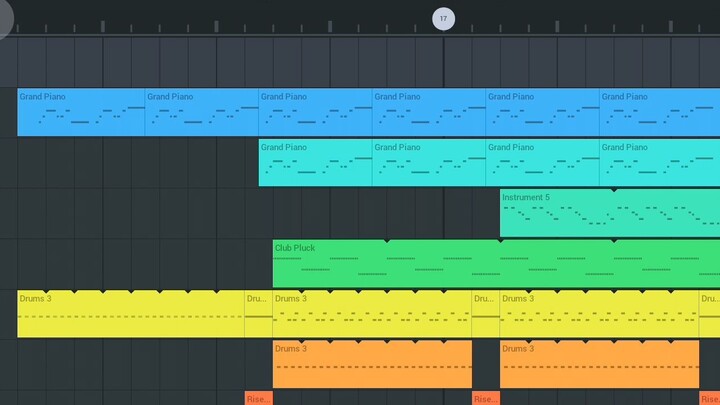Select the yellow Drums 3 clip below Club Pluck label

tap(371, 313)
